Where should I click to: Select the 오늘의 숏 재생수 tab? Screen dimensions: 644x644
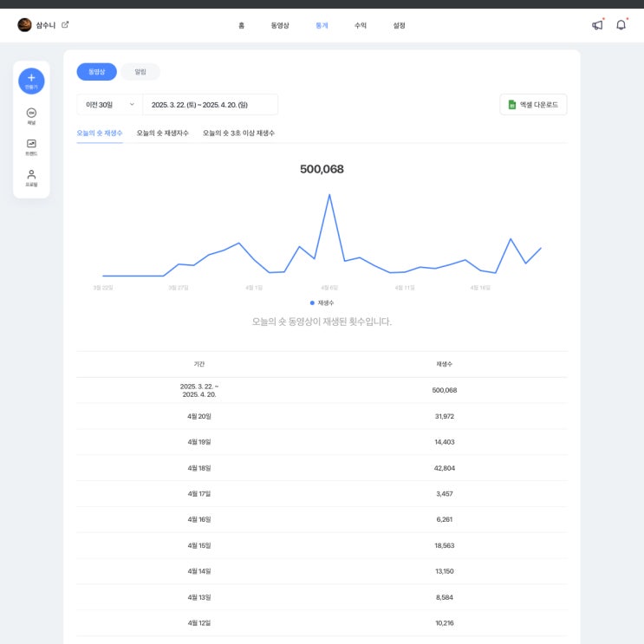tap(100, 133)
